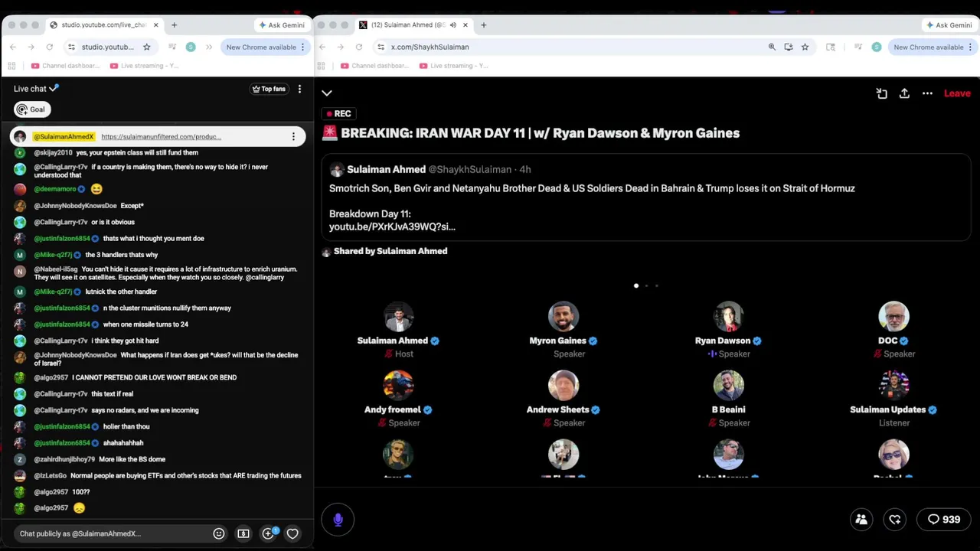Image resolution: width=980 pixels, height=551 pixels.
Task: Reload the page in left window
Action: click(50, 47)
